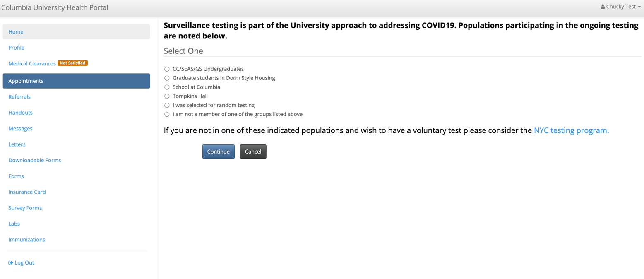The height and width of the screenshot is (279, 644).
Task: Click the Log Out arrow icon
Action: [x=10, y=262]
